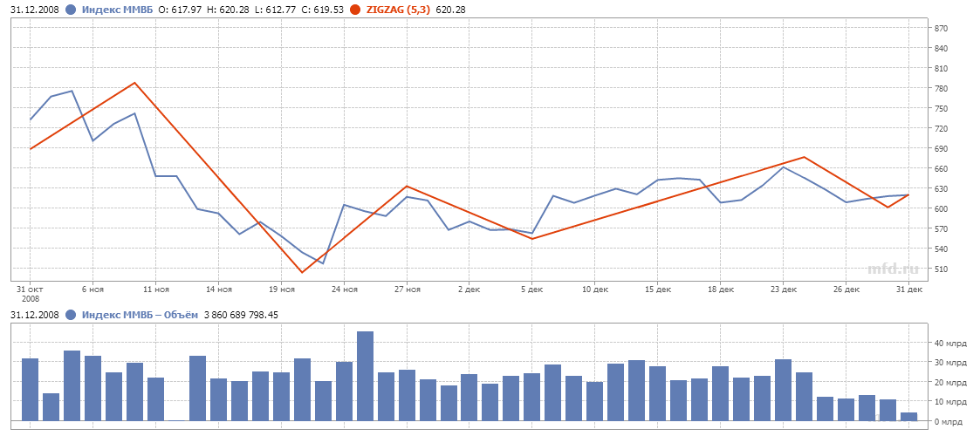Select the 24 ноя date axis label

tap(344, 288)
